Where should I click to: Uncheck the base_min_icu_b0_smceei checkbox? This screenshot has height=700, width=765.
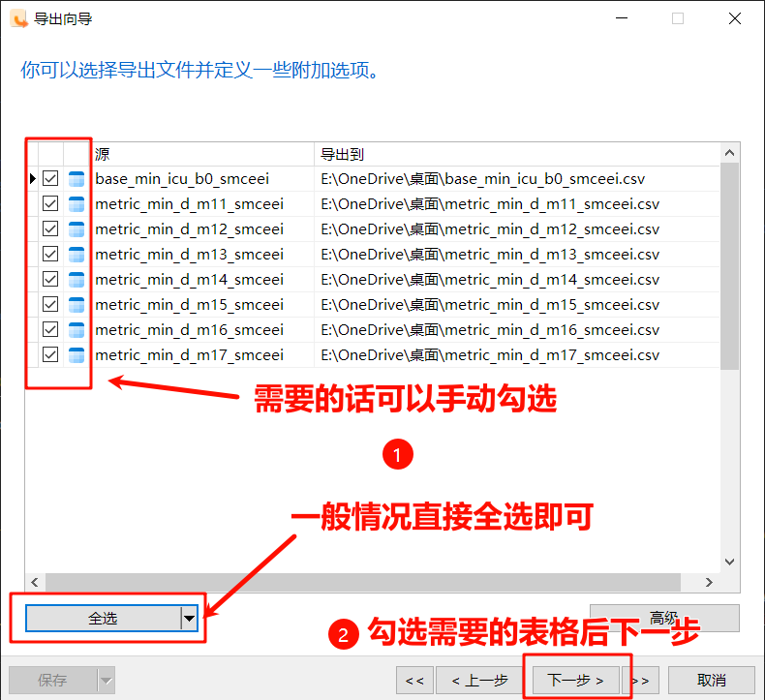[x=50, y=179]
